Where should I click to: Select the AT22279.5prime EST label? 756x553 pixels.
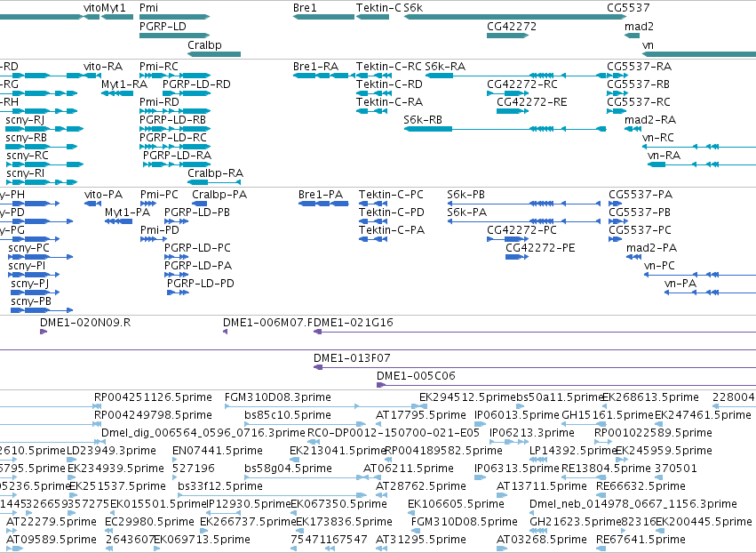point(52,522)
